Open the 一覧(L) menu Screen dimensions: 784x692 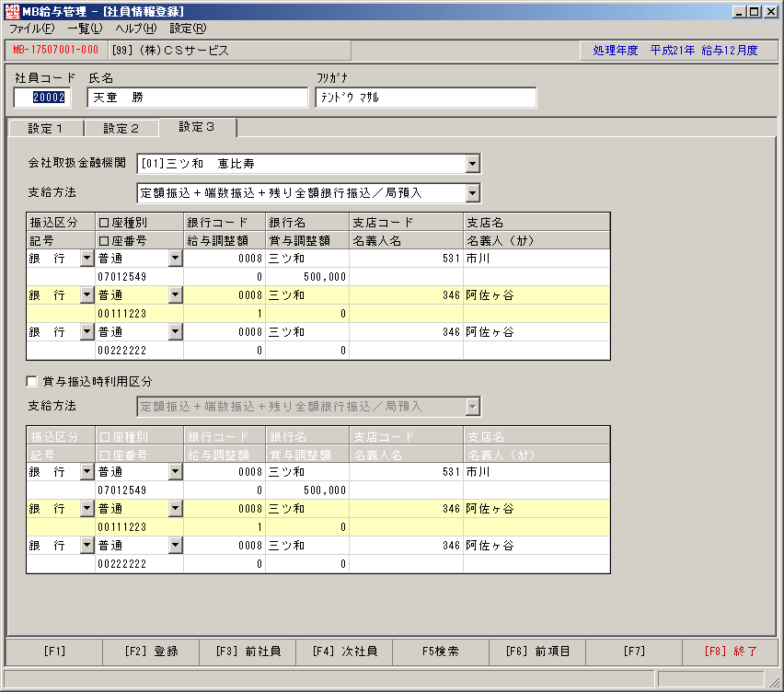point(85,29)
